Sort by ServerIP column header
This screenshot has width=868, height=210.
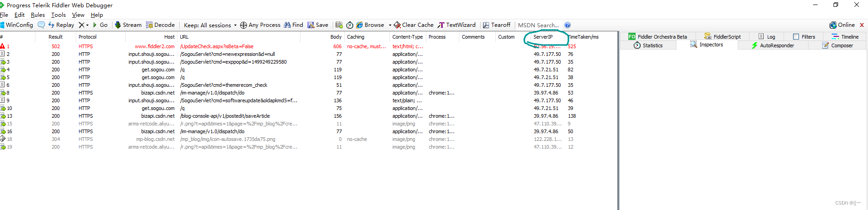coord(543,37)
